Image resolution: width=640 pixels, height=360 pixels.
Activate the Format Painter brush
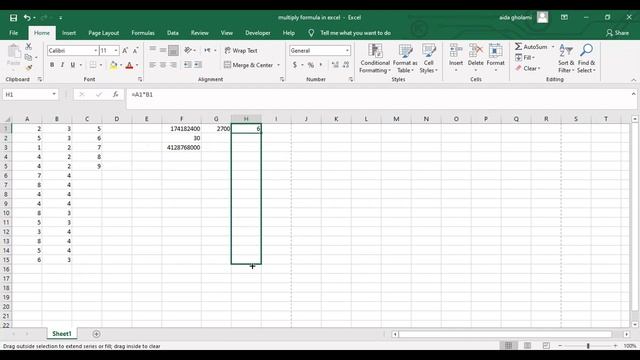(x=29, y=67)
